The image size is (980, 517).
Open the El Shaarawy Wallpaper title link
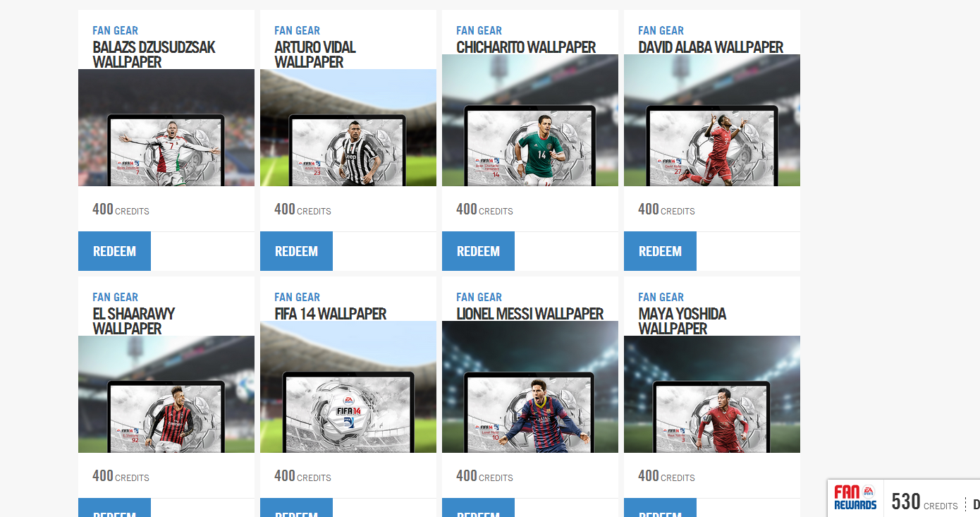click(133, 321)
